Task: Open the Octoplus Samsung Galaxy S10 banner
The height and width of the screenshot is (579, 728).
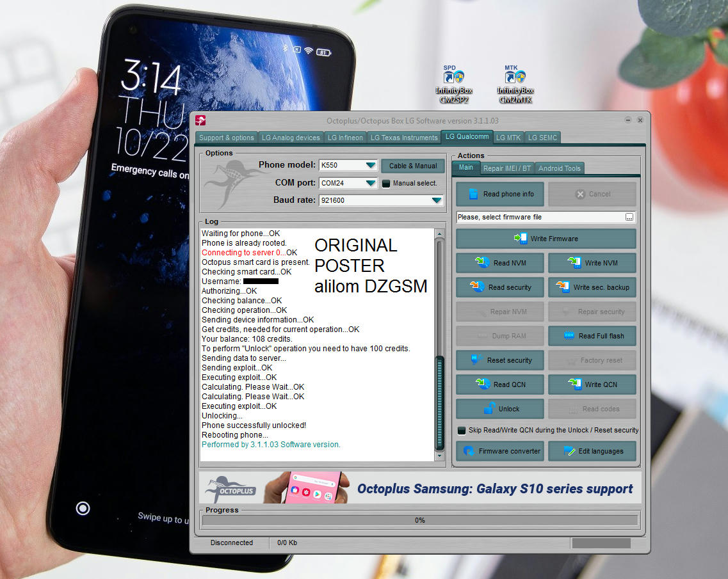Action: (x=420, y=488)
